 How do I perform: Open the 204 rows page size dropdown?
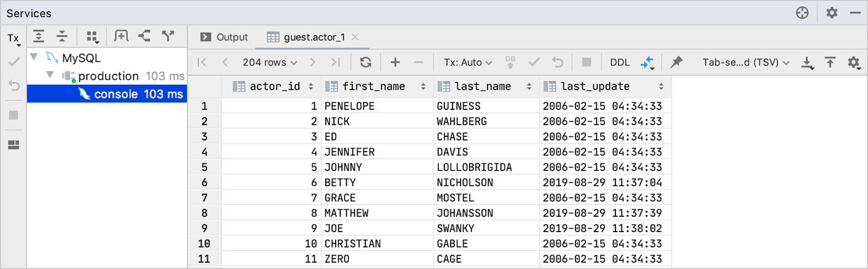[270, 62]
